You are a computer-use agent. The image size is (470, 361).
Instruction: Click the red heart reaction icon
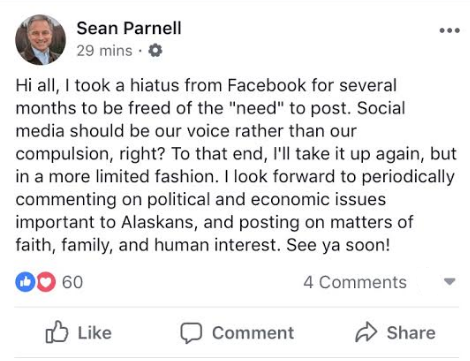click(46, 282)
